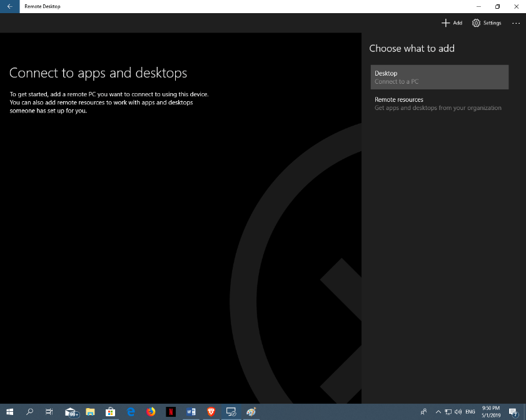Launch File Explorer from the taskbar
This screenshot has width=526, height=420.
90,412
